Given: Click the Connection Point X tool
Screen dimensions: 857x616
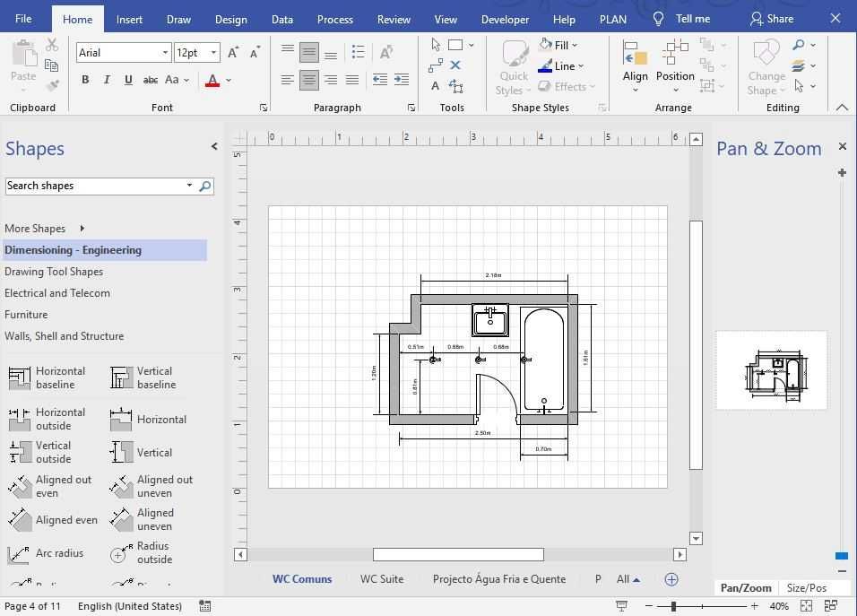Looking at the screenshot, I should click(455, 65).
